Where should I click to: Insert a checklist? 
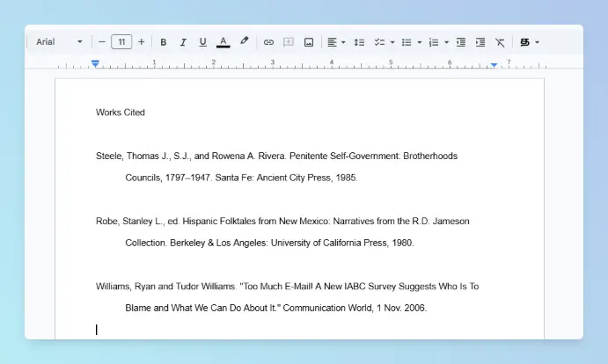click(x=379, y=42)
